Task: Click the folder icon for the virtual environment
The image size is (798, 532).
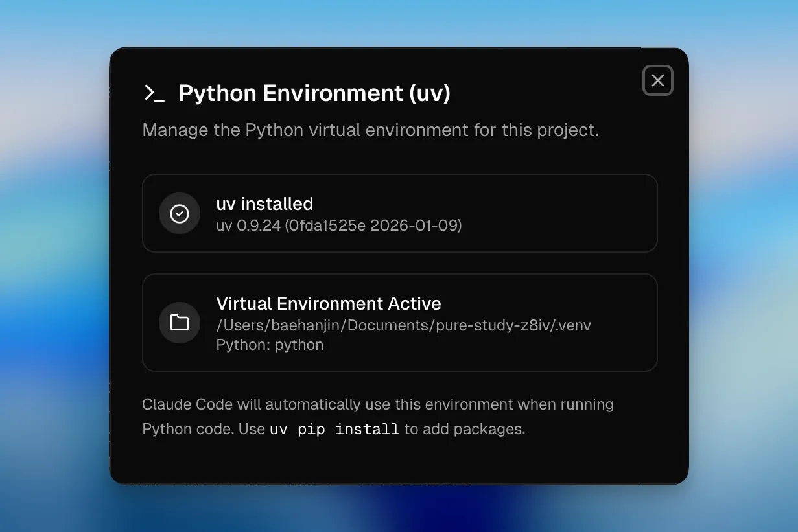Action: (180, 323)
